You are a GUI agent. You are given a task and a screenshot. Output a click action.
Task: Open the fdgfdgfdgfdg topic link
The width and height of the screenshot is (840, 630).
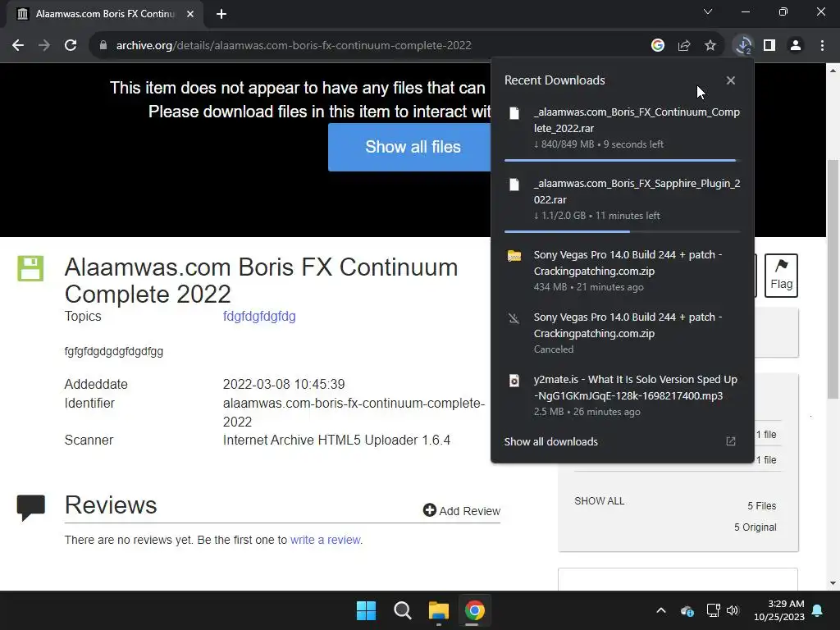(259, 316)
